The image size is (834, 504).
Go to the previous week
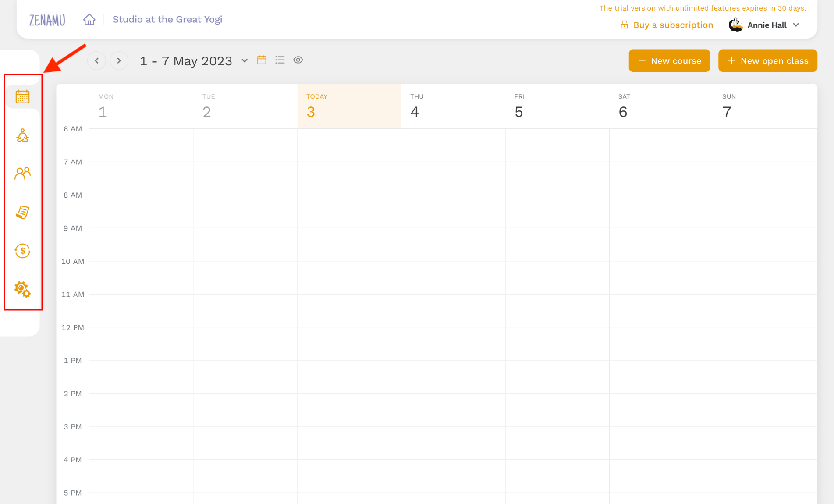(x=96, y=60)
